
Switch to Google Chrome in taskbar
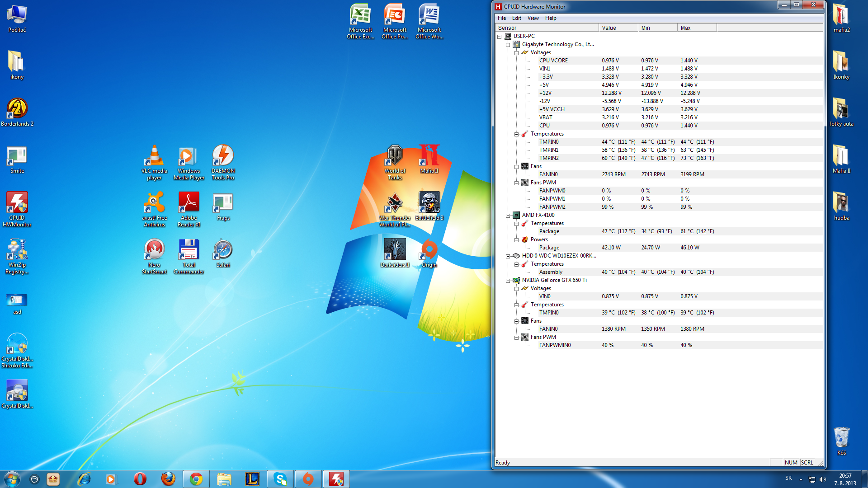196,479
